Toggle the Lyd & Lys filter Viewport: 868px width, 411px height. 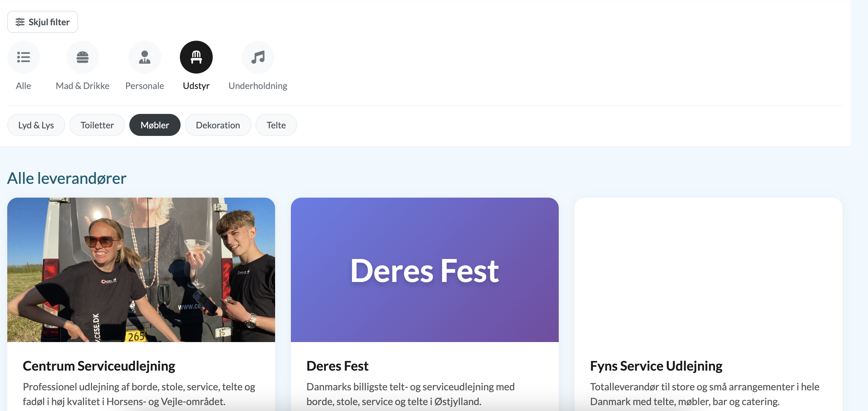pos(36,125)
